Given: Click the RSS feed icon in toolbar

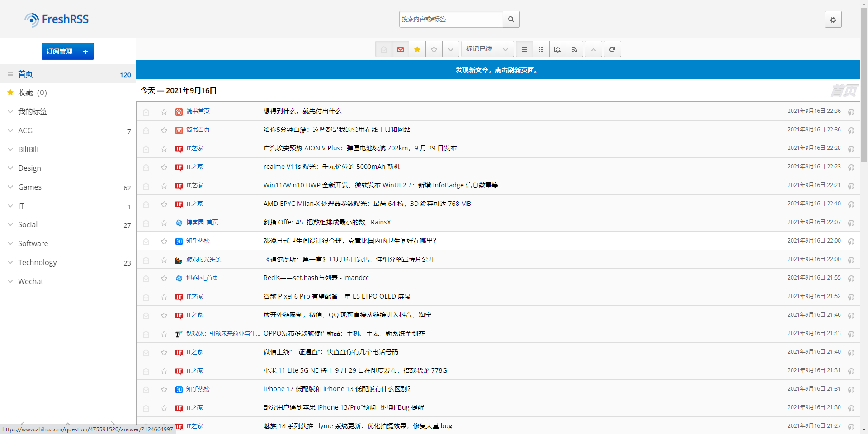Looking at the screenshot, I should pos(574,49).
